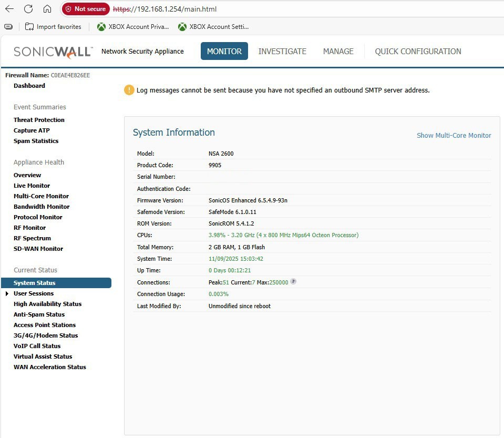Screen dimensions: 504x438
Task: Click Show Multi-Core Monitor link
Action: click(x=454, y=135)
